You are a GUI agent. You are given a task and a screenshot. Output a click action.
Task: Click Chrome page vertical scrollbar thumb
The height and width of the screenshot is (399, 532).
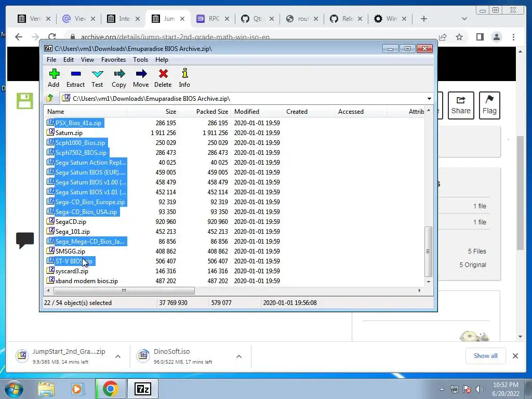(521, 193)
